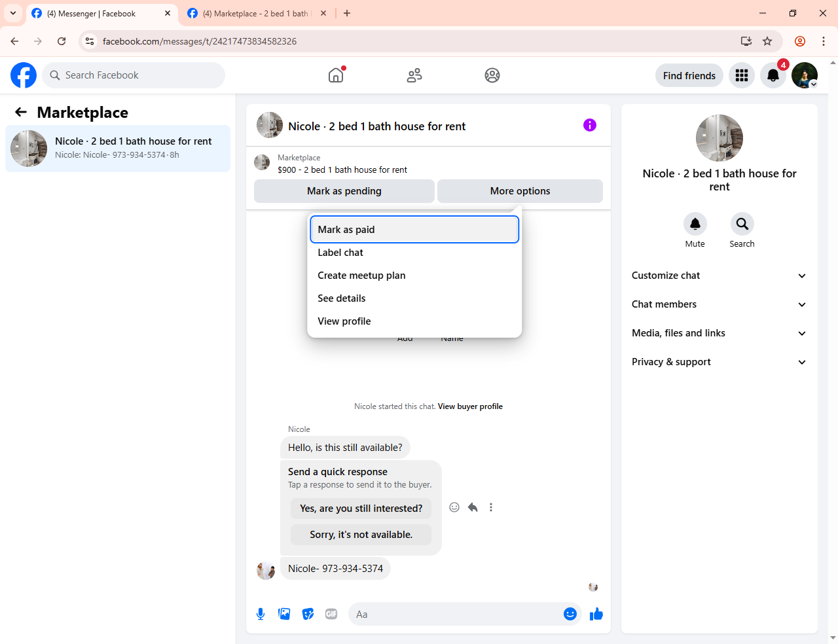Viewport: 838px width, 644px height.
Task: Click More options button
Action: click(x=520, y=191)
